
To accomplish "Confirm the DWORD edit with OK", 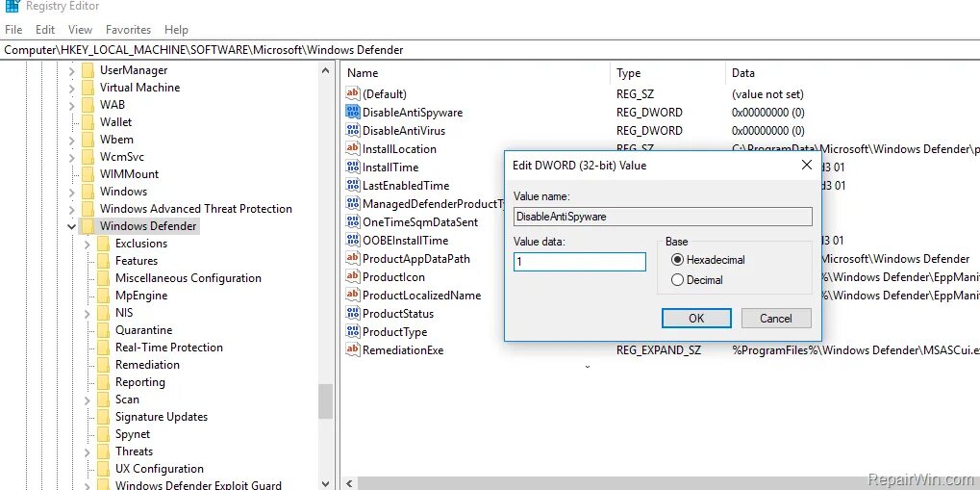I will coord(696,318).
